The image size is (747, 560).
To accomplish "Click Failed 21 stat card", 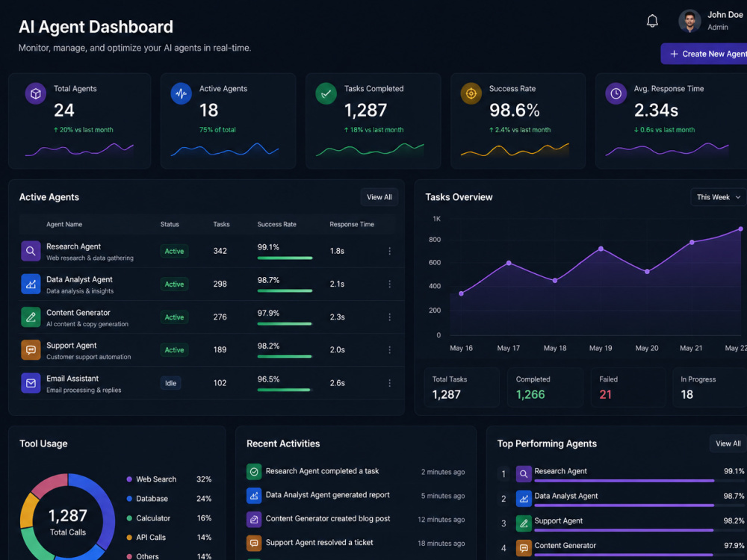I will (x=628, y=387).
